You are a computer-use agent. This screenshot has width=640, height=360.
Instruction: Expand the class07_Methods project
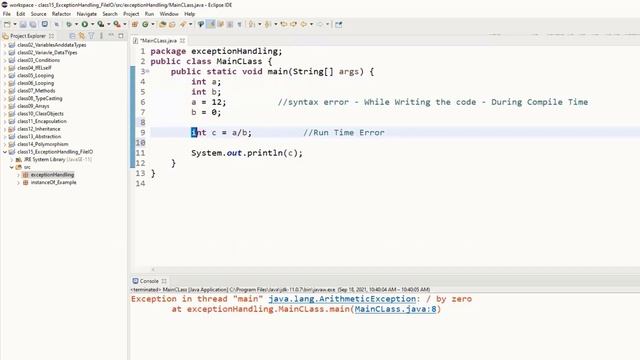click(x=5, y=91)
